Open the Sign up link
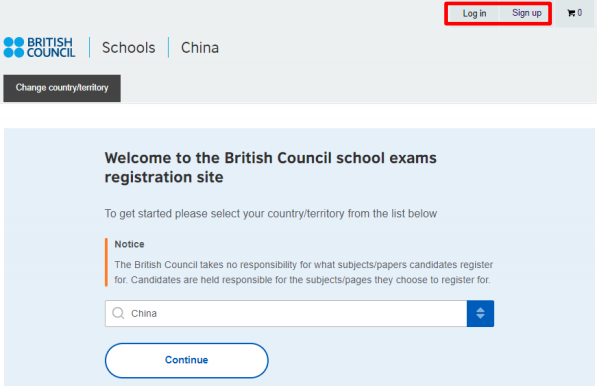The width and height of the screenshot is (597, 387). click(527, 13)
